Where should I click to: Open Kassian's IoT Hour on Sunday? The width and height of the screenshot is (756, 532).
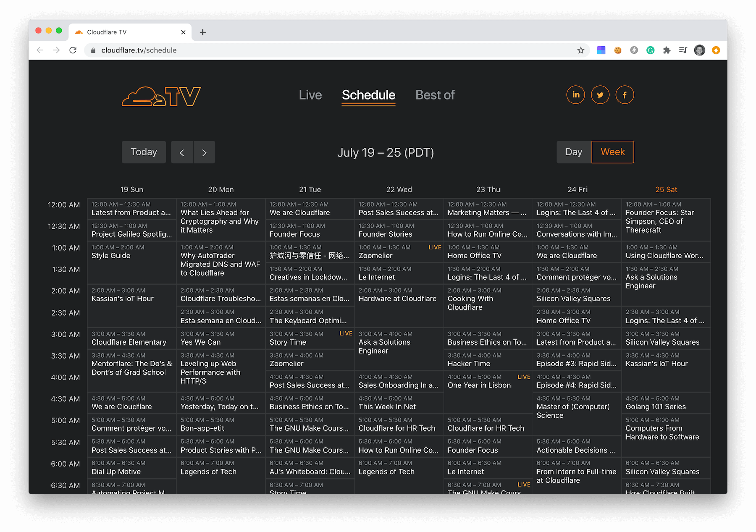(x=131, y=306)
